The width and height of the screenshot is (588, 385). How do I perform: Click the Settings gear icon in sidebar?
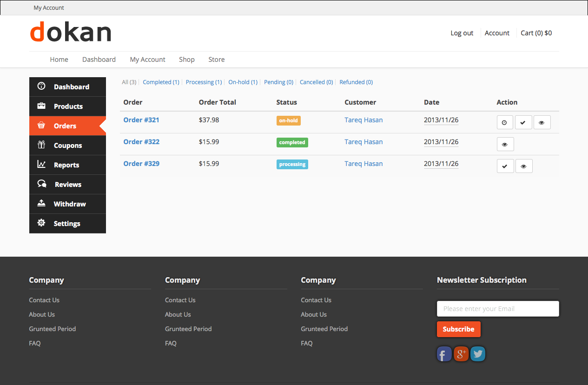pos(41,223)
